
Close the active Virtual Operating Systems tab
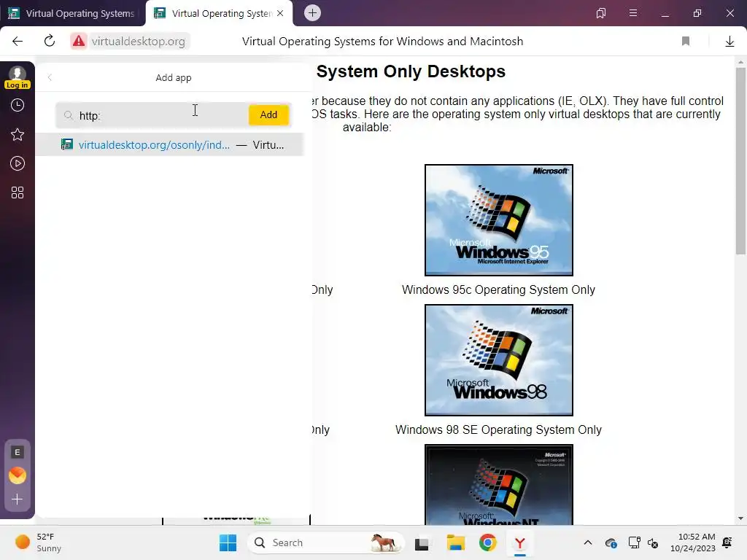(x=280, y=13)
